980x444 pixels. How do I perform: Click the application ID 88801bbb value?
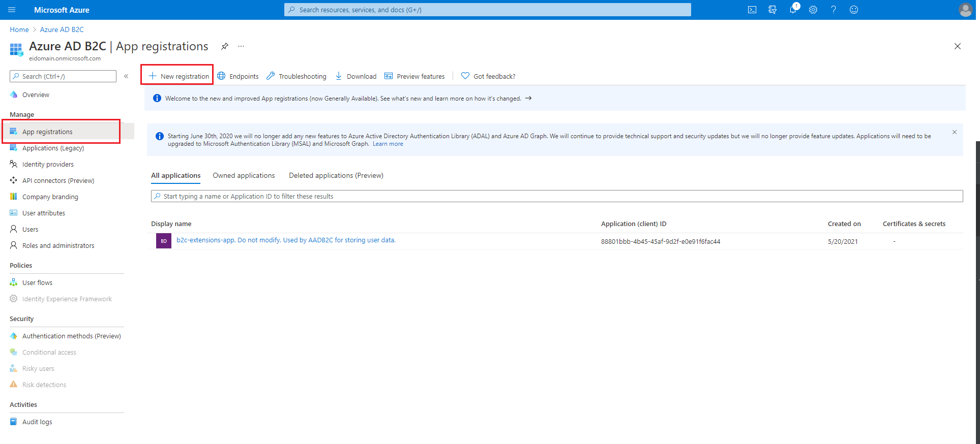[x=661, y=242]
